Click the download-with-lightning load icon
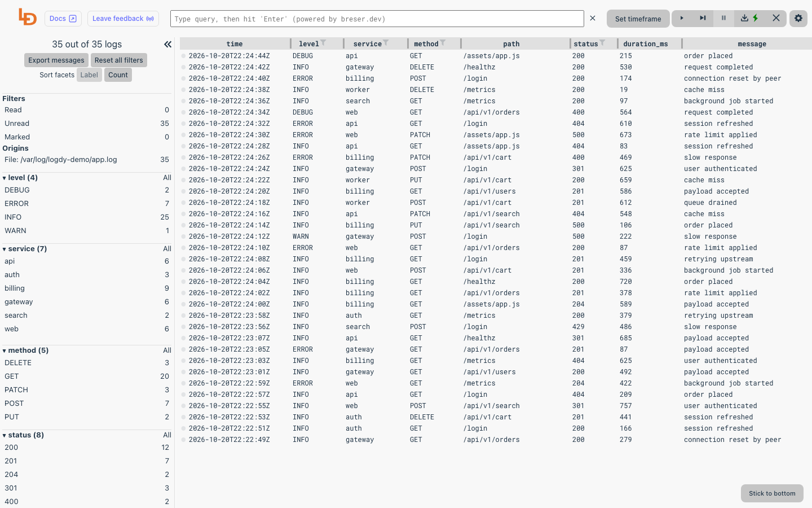The image size is (812, 508). coord(750,18)
